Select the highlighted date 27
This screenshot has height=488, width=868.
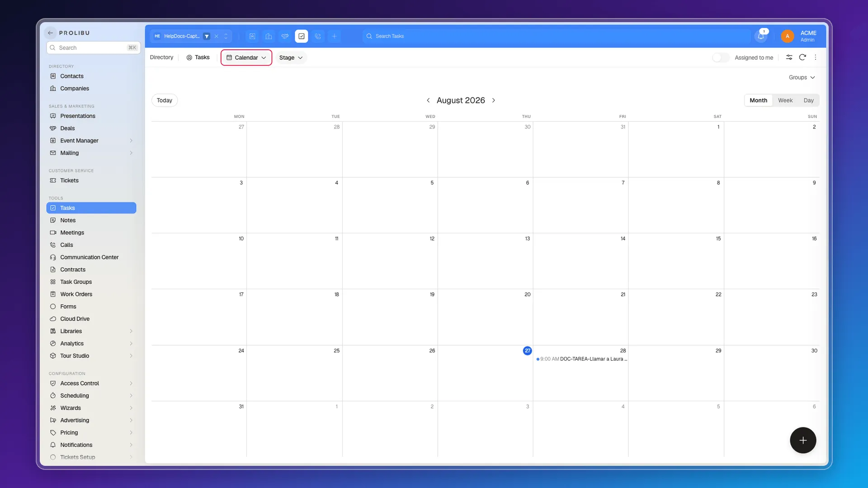point(527,351)
